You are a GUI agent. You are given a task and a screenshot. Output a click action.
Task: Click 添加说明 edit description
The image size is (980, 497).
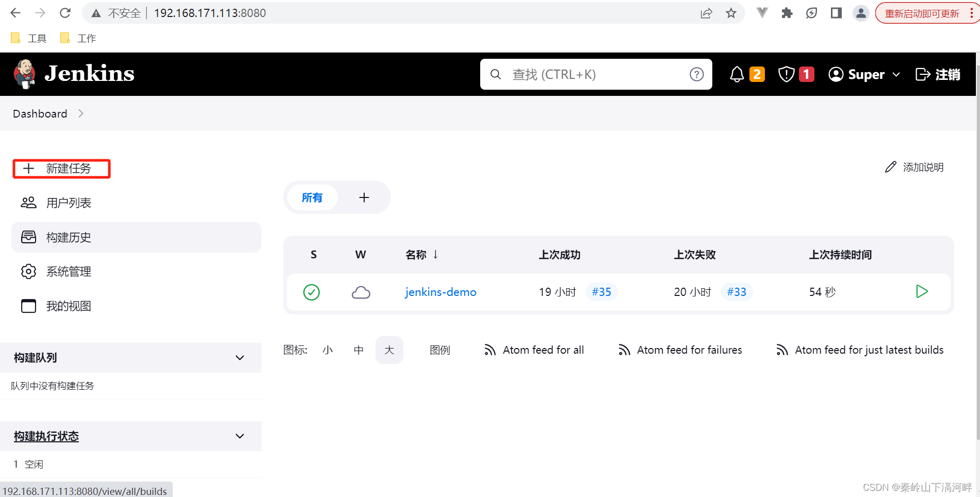[914, 167]
